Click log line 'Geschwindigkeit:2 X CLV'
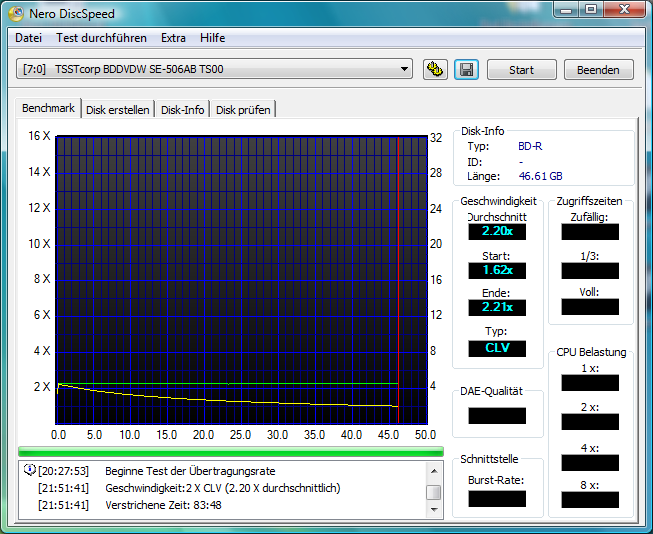Image resolution: width=653 pixels, height=534 pixels. point(222,488)
